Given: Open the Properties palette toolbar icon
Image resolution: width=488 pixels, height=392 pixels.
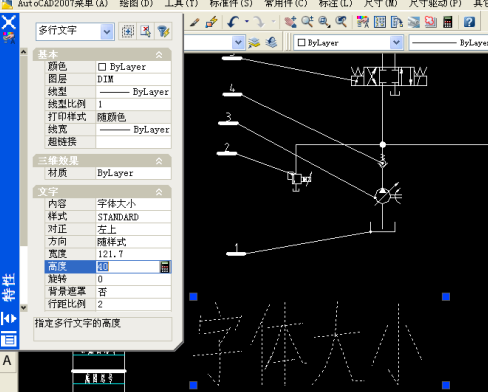Looking at the screenshot, I should (x=363, y=22).
